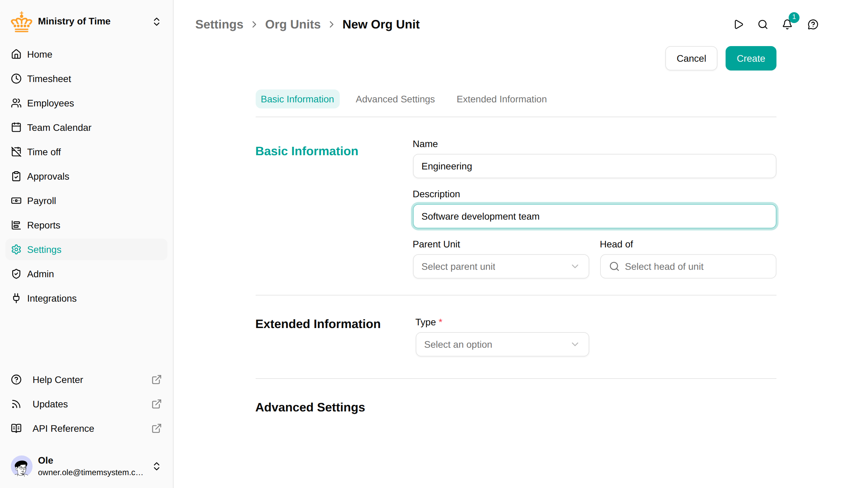This screenshot has height=488, width=868.
Task: Switch to the Advanced Settings tab
Action: [395, 99]
